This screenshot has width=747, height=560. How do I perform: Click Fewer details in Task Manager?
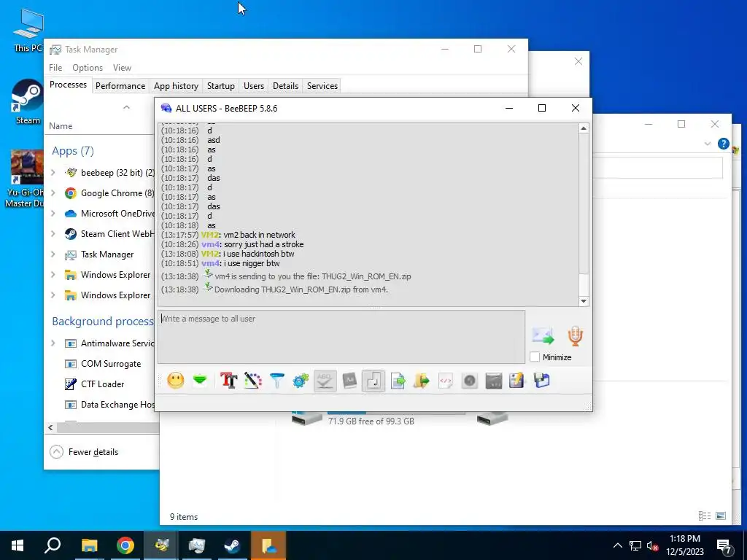[x=84, y=452]
